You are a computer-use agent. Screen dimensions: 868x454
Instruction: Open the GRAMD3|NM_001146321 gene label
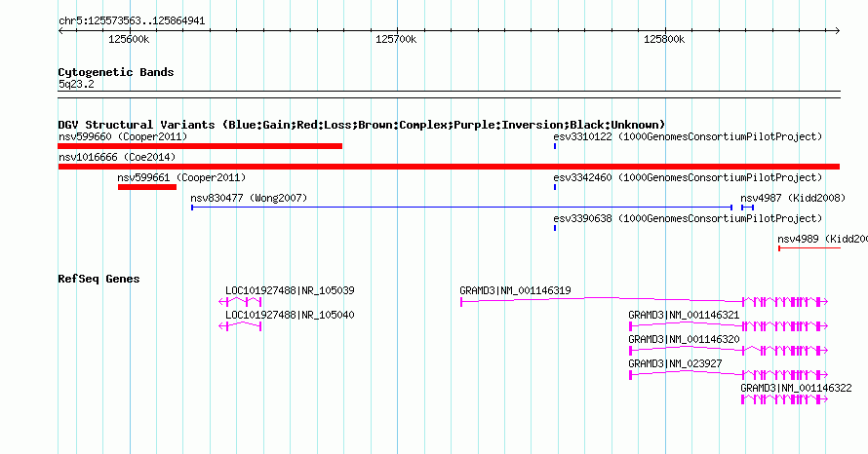[685, 315]
